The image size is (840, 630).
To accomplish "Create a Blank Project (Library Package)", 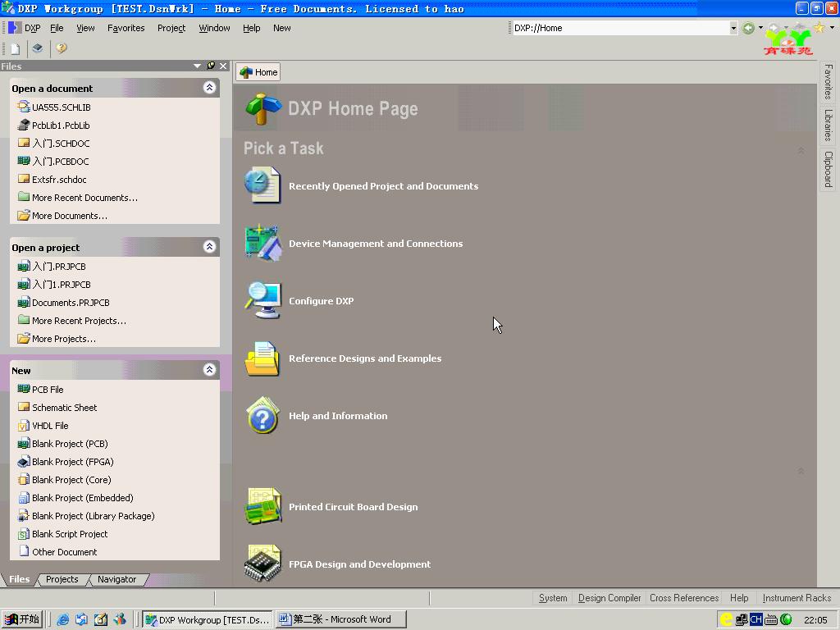I will click(94, 516).
